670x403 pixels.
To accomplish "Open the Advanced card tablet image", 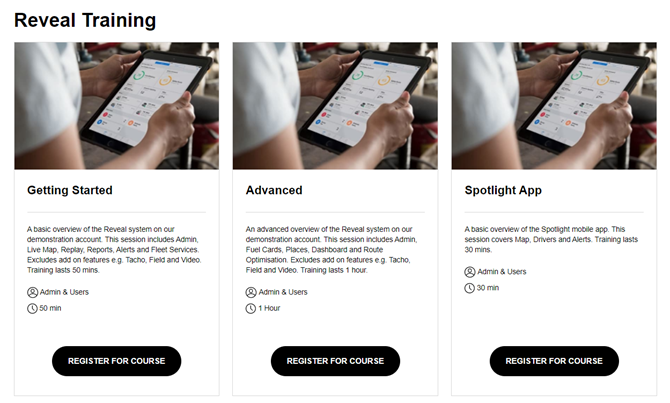I will (x=335, y=106).
